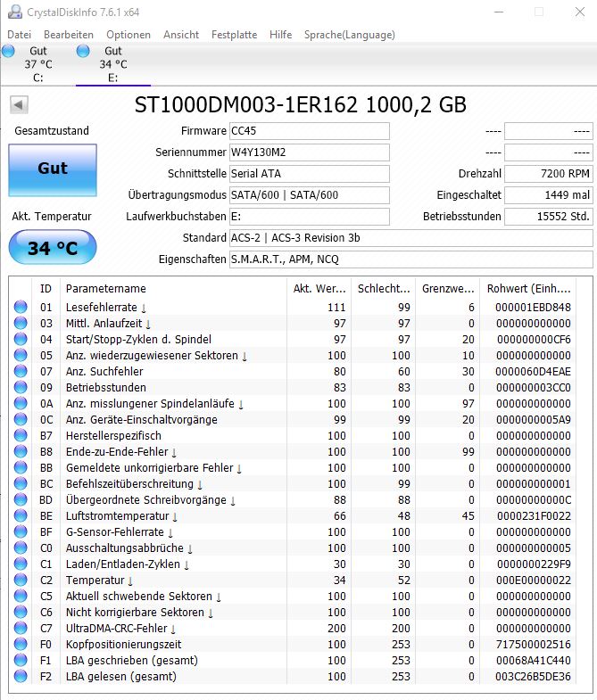597x700 pixels.
Task: Open the Hilfe menu
Action: pos(280,35)
